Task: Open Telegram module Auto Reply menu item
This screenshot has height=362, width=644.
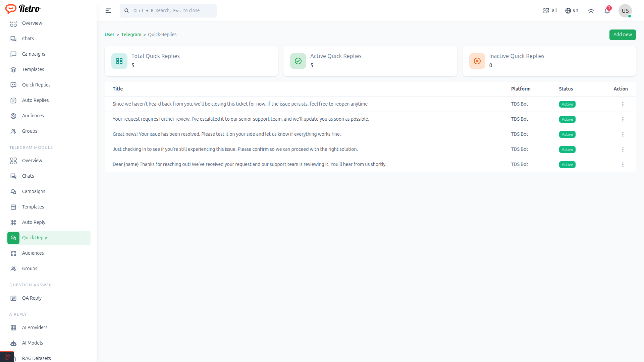Action: (34, 222)
